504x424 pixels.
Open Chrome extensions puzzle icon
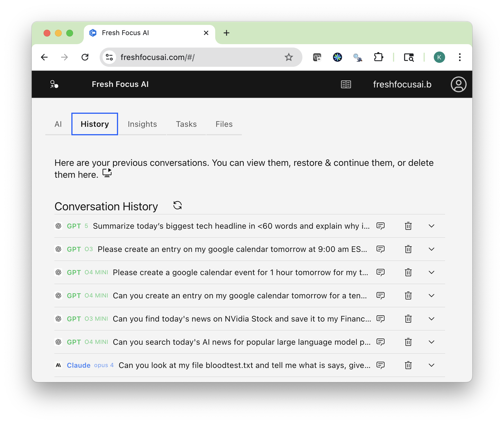click(x=378, y=57)
